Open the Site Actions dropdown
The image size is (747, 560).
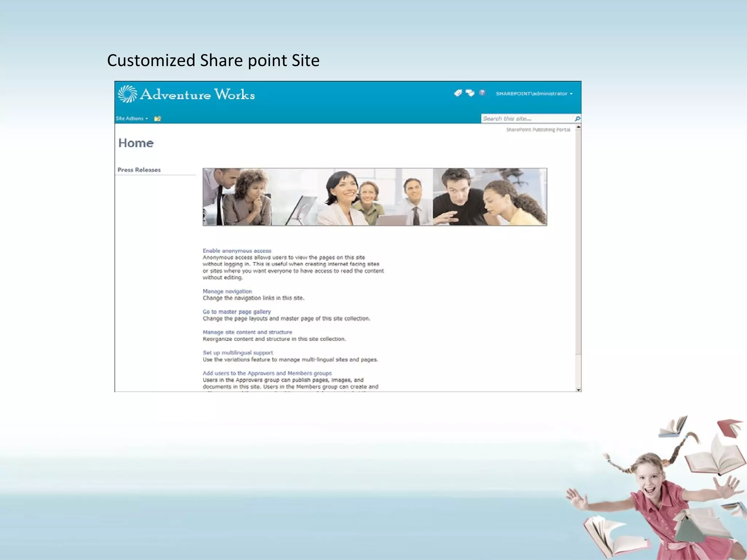132,118
